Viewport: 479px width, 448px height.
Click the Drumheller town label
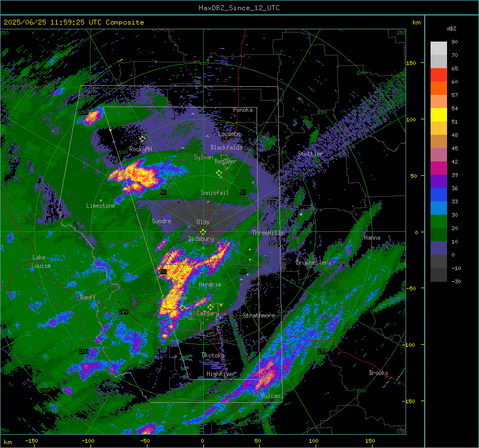312,263
